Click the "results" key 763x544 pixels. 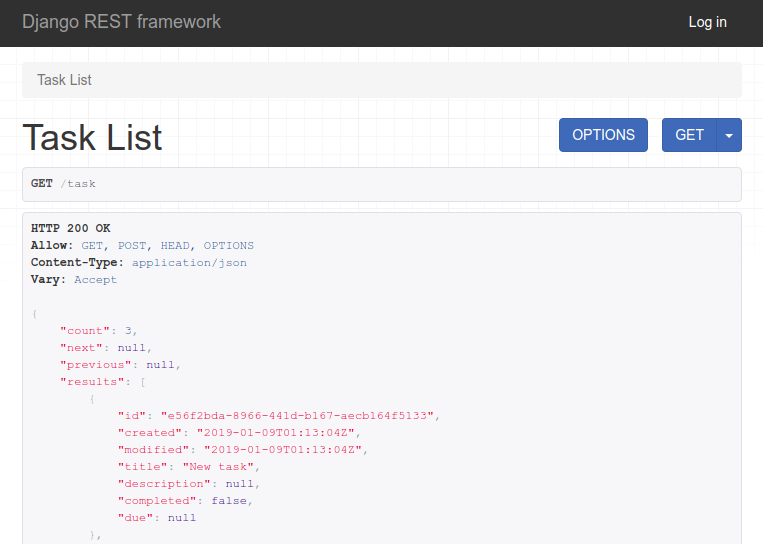pos(92,381)
